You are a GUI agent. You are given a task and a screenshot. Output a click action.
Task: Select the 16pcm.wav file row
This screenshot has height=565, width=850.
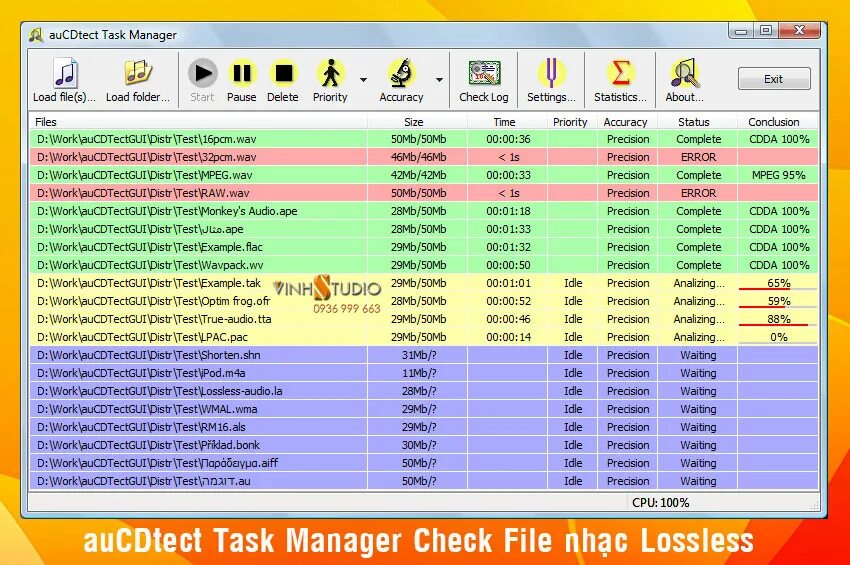click(x=424, y=139)
